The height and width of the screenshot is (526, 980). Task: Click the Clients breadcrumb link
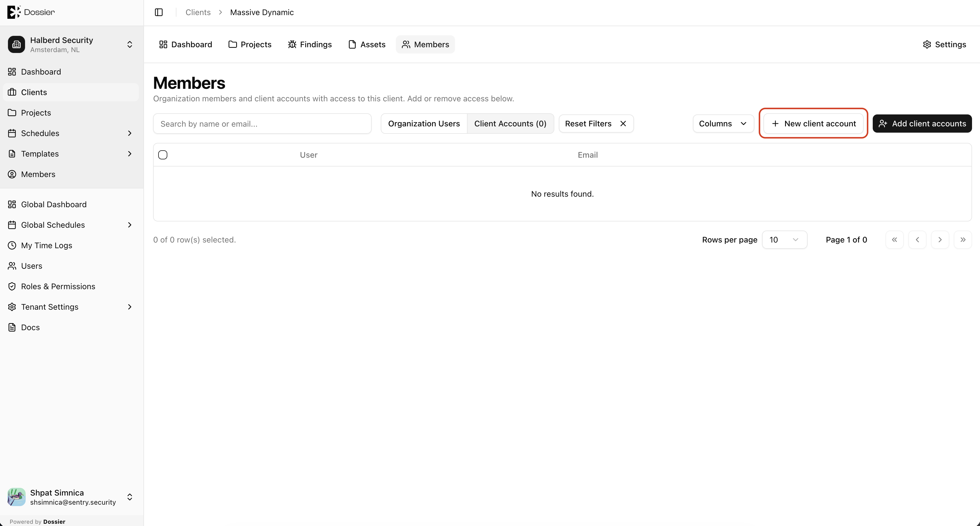198,12
